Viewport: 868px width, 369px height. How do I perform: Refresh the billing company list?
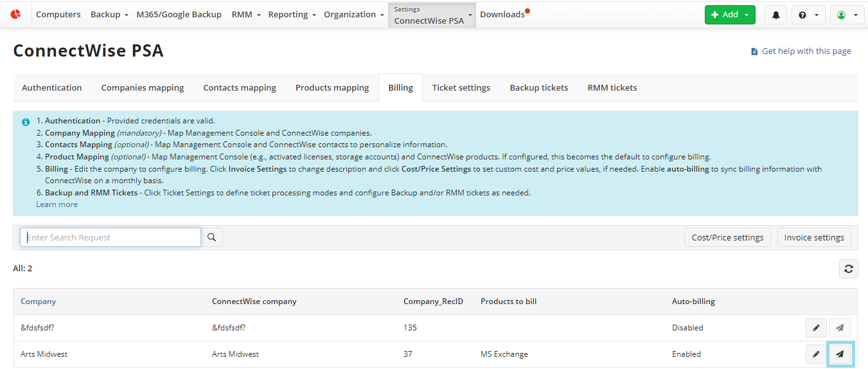pyautogui.click(x=848, y=269)
